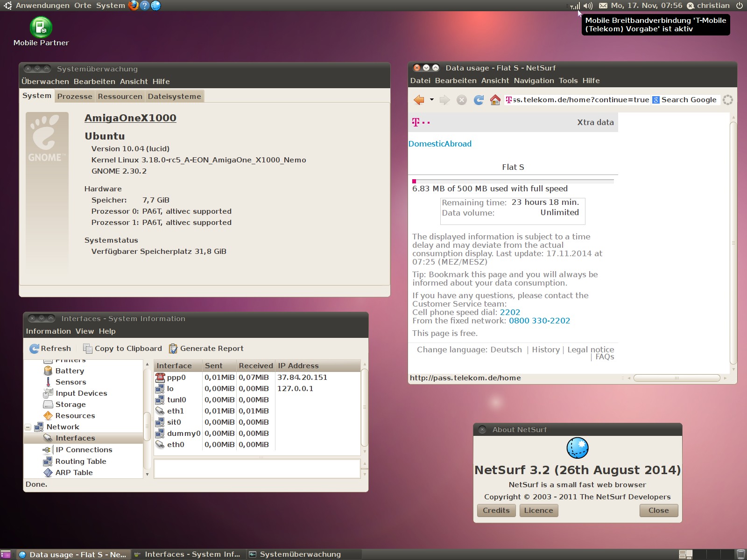Click the Firefox launcher in top panel
This screenshot has width=747, height=560.
[134, 6]
